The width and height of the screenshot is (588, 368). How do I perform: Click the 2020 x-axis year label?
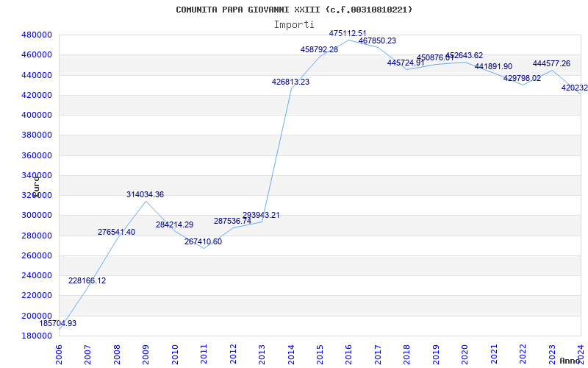[465, 355]
